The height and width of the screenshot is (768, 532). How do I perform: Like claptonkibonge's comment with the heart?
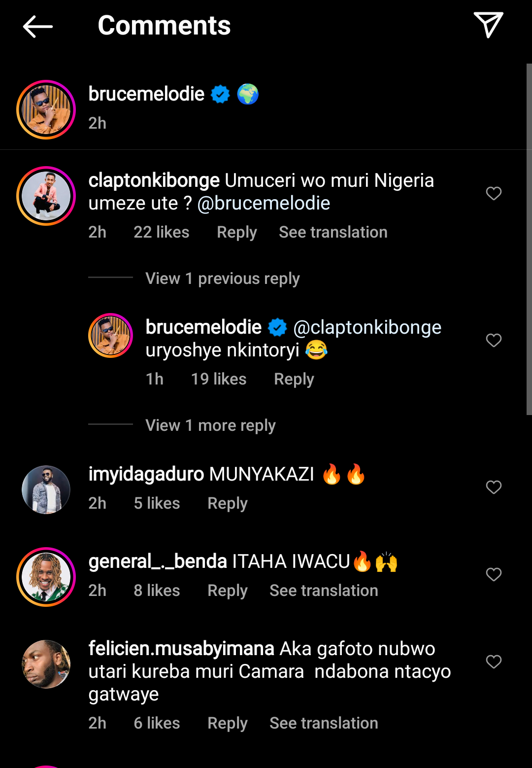pyautogui.click(x=494, y=193)
